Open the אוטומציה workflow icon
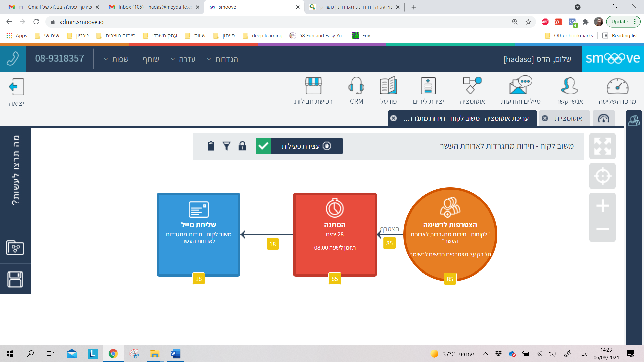 pyautogui.click(x=472, y=86)
